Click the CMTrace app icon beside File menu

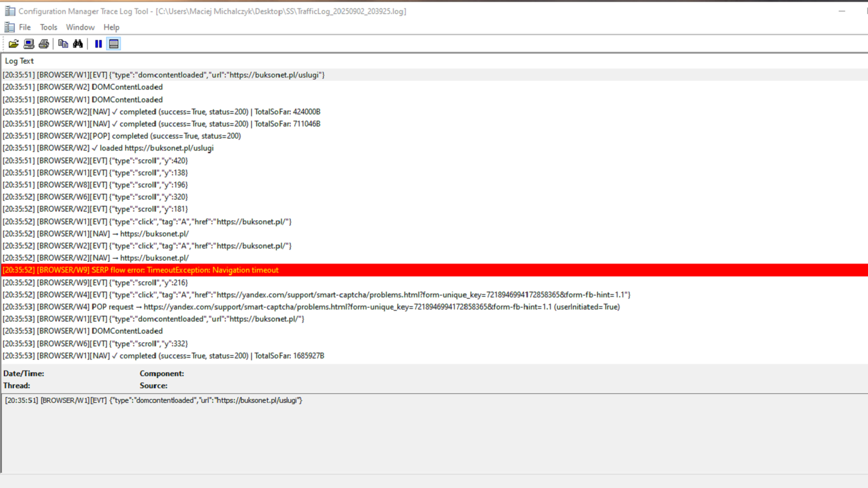(9, 27)
